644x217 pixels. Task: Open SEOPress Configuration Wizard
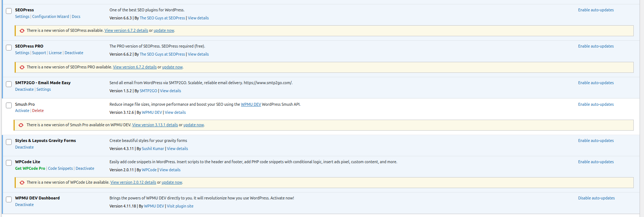50,16
